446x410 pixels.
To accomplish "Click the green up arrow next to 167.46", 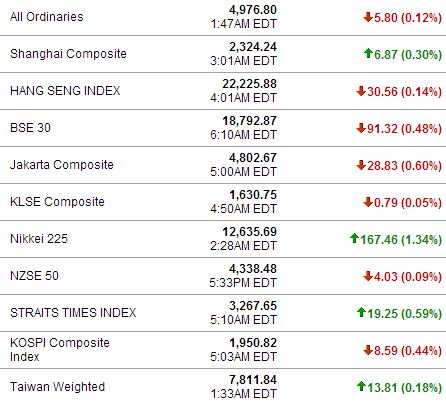I will (x=354, y=238).
